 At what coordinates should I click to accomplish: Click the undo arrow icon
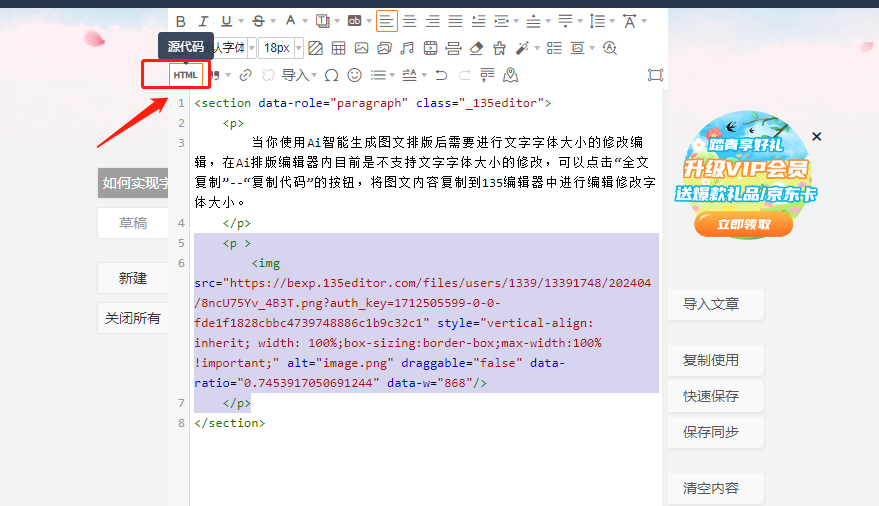(x=441, y=75)
